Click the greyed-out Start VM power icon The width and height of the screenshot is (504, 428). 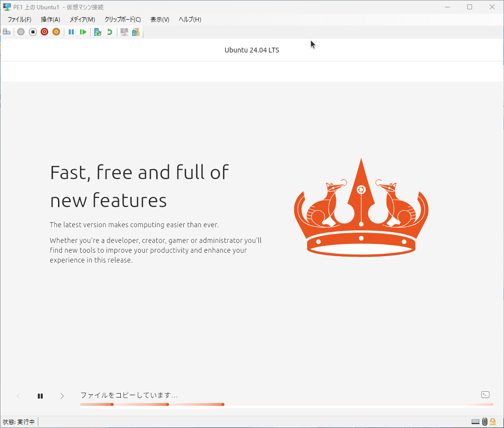pyautogui.click(x=21, y=32)
